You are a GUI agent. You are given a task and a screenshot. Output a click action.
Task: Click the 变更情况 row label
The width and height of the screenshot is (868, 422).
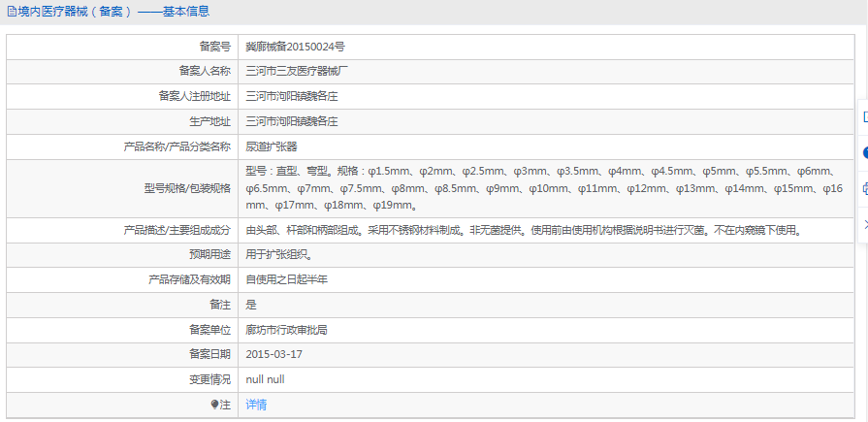point(209,380)
